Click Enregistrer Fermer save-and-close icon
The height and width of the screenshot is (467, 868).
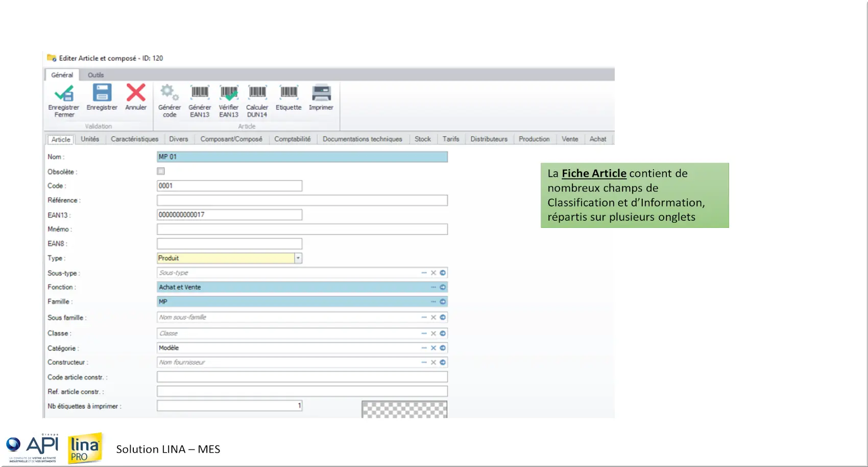tap(64, 94)
